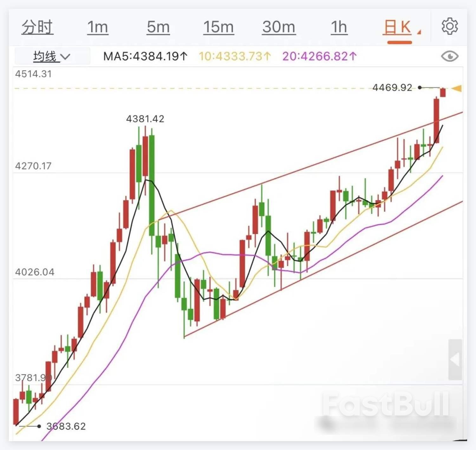Click the MA5 moving average label
Image resolution: width=476 pixels, height=450 pixels.
coord(145,56)
